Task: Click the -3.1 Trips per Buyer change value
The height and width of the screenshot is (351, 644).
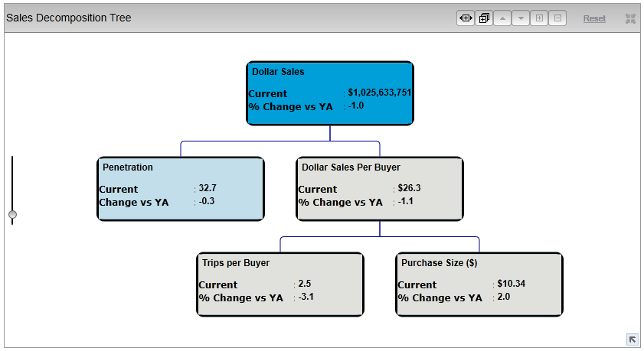Action: click(x=308, y=297)
